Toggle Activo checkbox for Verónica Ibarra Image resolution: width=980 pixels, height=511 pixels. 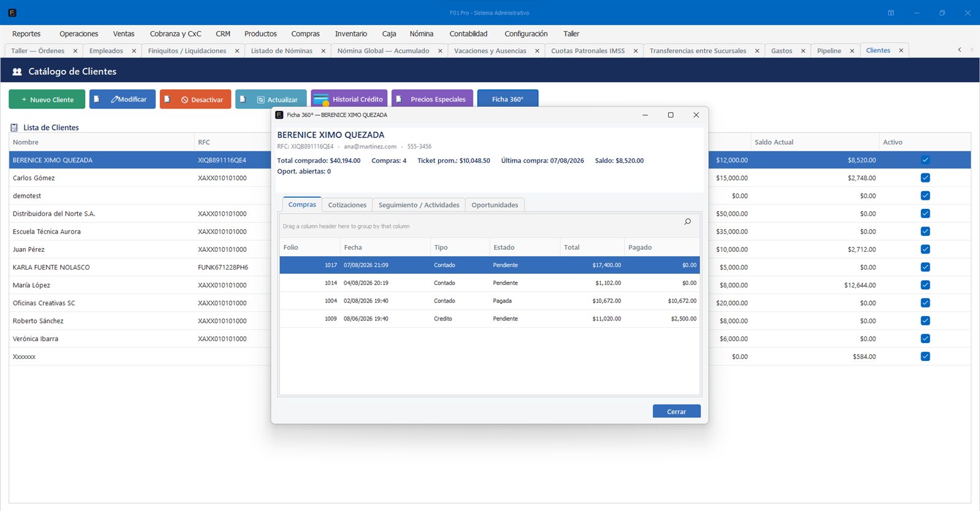(925, 338)
